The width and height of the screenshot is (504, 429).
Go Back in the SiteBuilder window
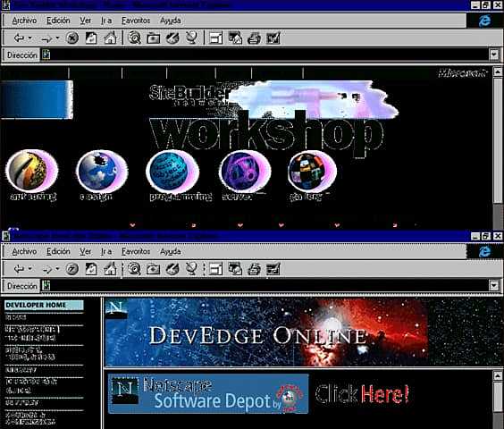[19, 38]
